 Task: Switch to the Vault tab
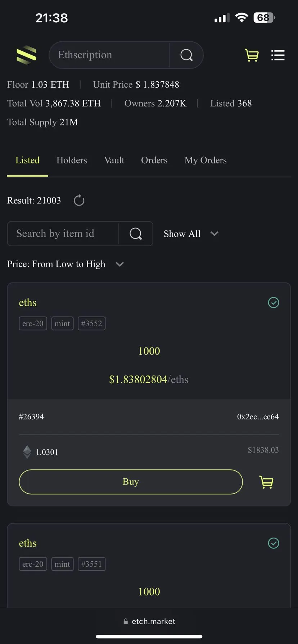point(114,160)
